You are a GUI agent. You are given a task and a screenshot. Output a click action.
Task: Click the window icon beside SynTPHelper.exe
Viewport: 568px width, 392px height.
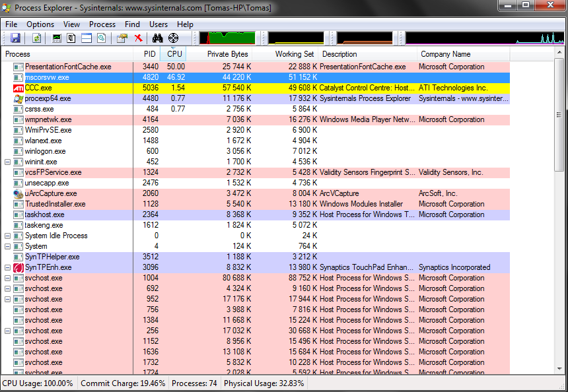pos(18,257)
